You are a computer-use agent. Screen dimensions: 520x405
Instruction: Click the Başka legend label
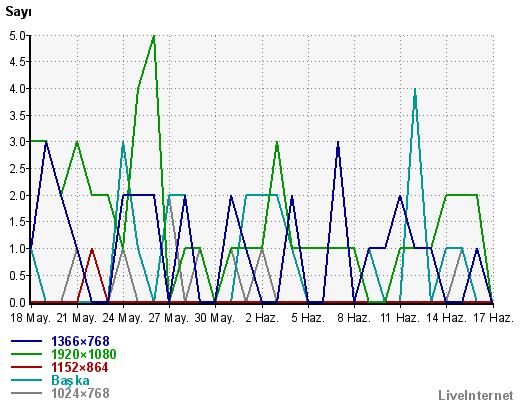click(70, 380)
